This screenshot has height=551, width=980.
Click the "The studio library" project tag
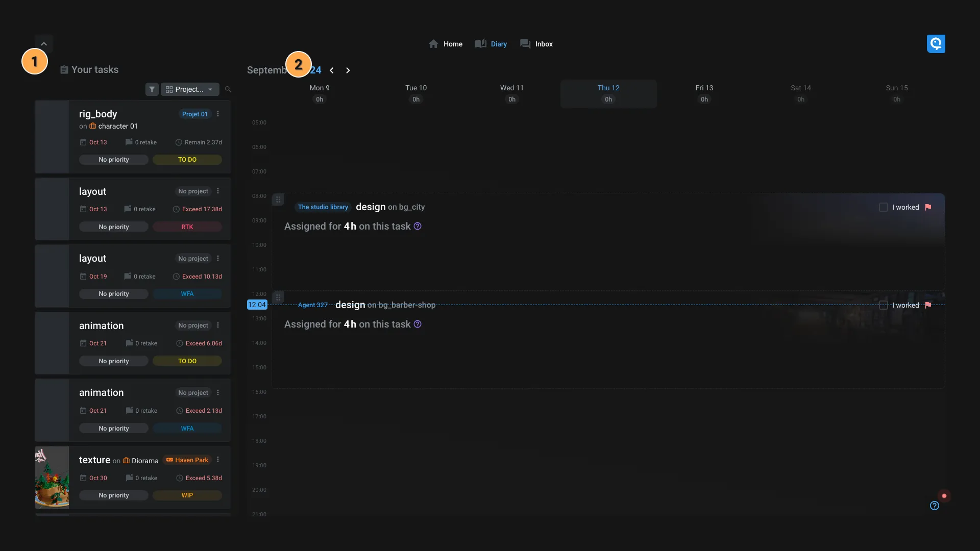323,207
